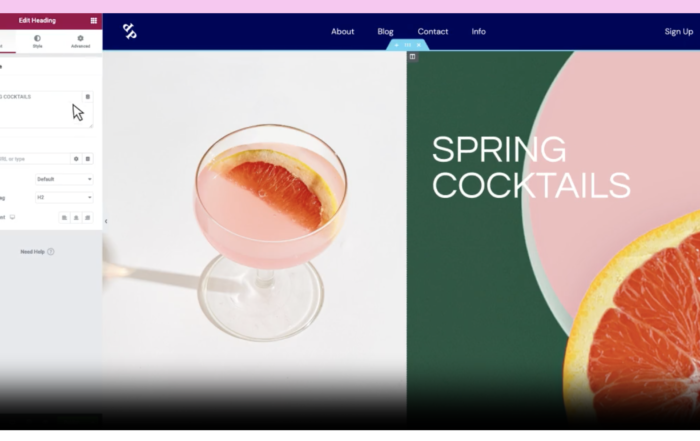Click the dynamic tags icon in the title field
Viewport: 700px width, 441px height.
click(x=88, y=97)
